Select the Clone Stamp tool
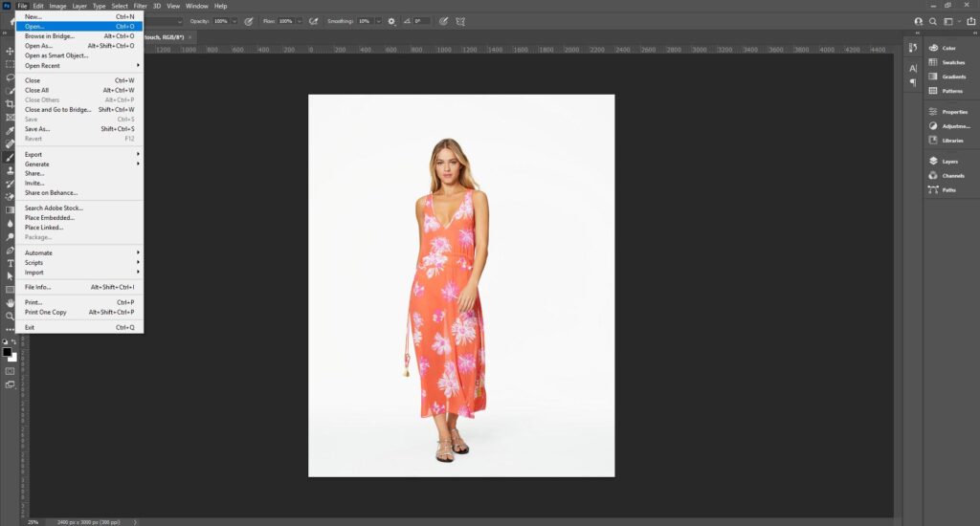Viewport: 980px width, 526px height. (x=10, y=170)
